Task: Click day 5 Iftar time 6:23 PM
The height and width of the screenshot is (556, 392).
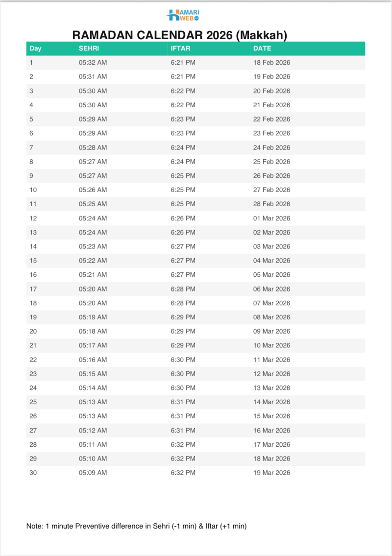Action: (183, 119)
